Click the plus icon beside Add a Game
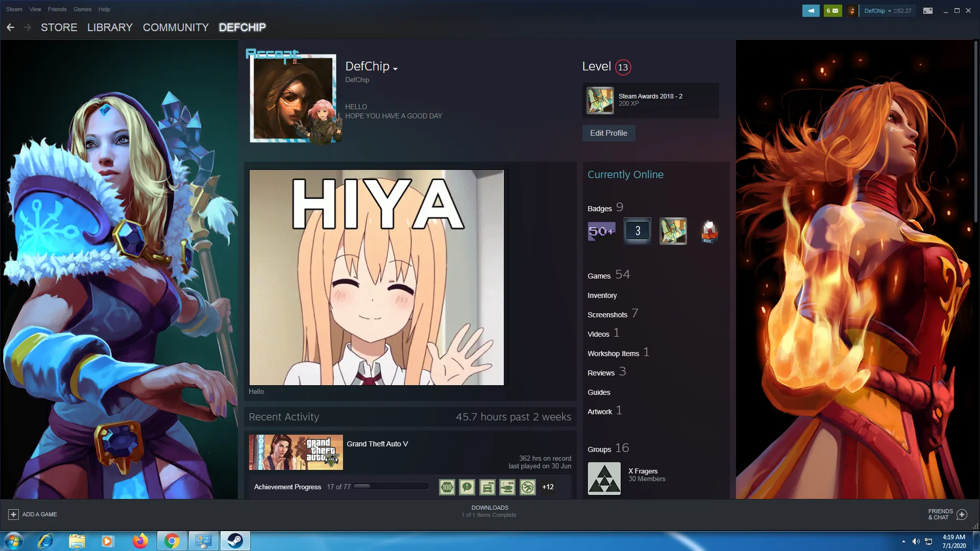The image size is (980, 551). point(14,514)
